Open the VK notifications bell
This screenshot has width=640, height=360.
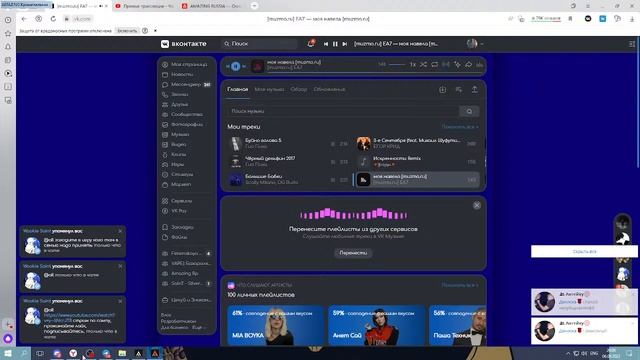(x=311, y=43)
